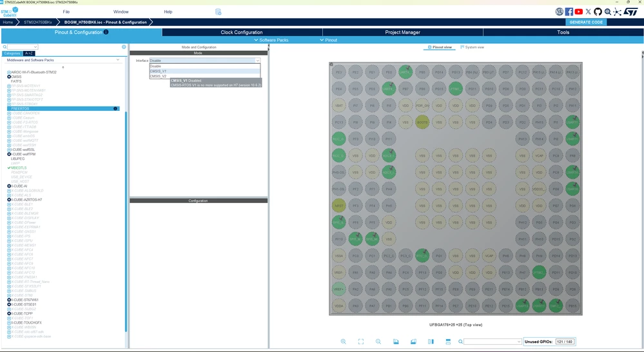Select the VBAT pin on the chip
644x352 pixels.
point(338,106)
